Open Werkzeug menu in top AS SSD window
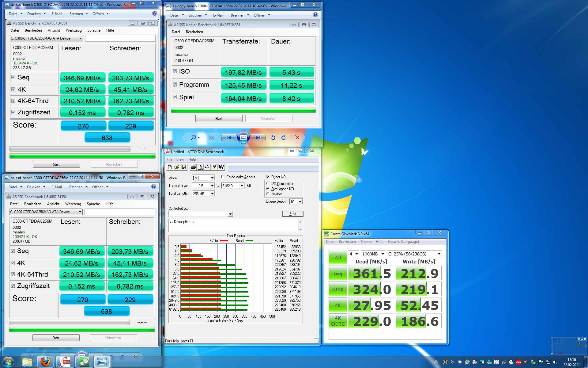The width and height of the screenshot is (588, 368). click(x=73, y=30)
